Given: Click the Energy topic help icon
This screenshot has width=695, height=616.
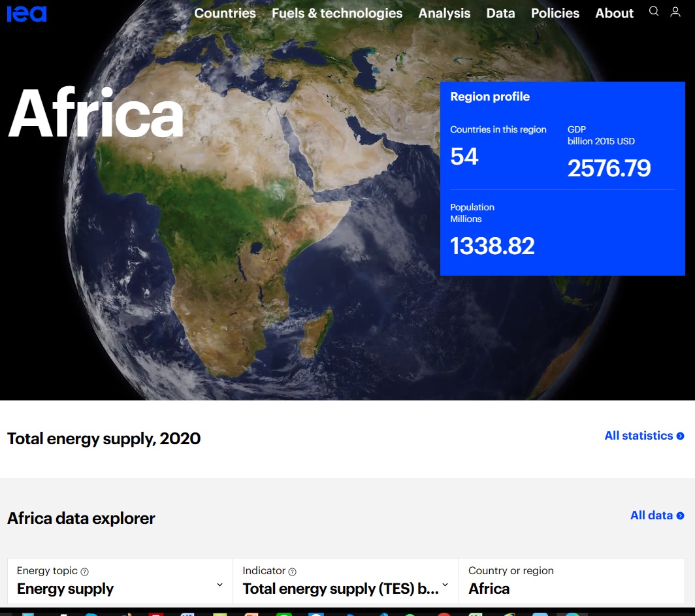Looking at the screenshot, I should click(85, 572).
